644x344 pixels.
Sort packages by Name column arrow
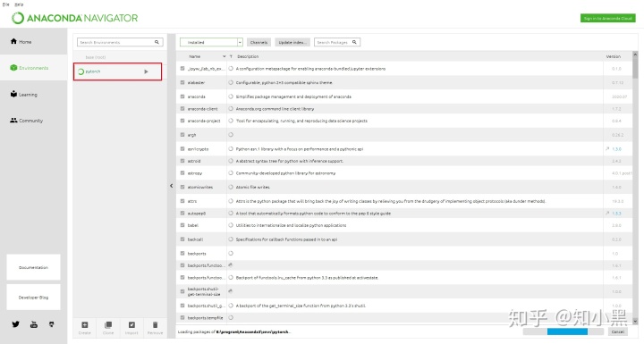click(224, 56)
